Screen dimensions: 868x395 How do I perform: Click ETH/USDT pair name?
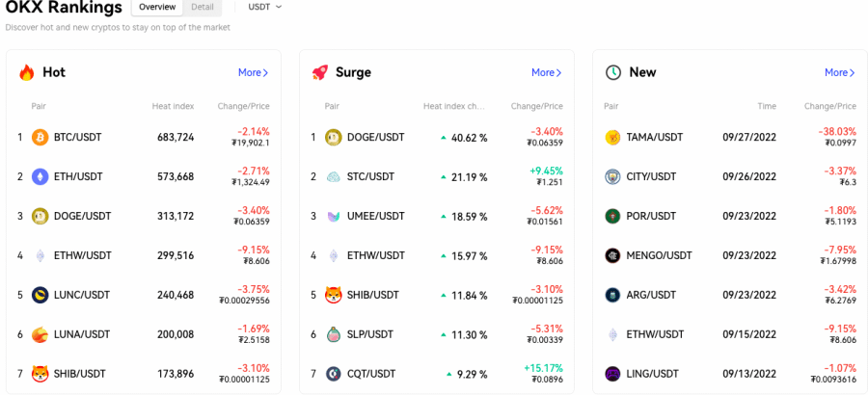pos(78,176)
